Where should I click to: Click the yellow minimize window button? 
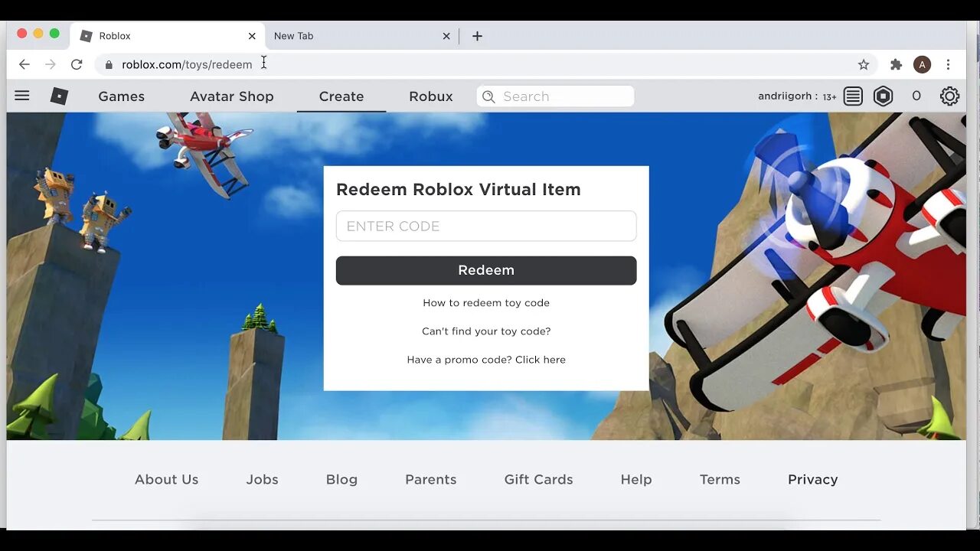[x=38, y=34]
